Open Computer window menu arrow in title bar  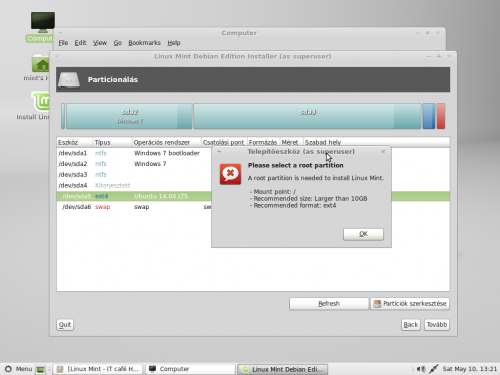pyautogui.click(x=60, y=33)
